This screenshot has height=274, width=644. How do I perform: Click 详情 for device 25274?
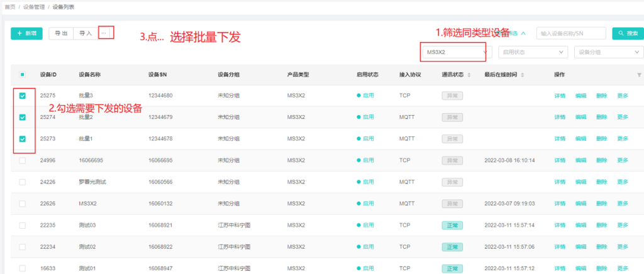560,118
